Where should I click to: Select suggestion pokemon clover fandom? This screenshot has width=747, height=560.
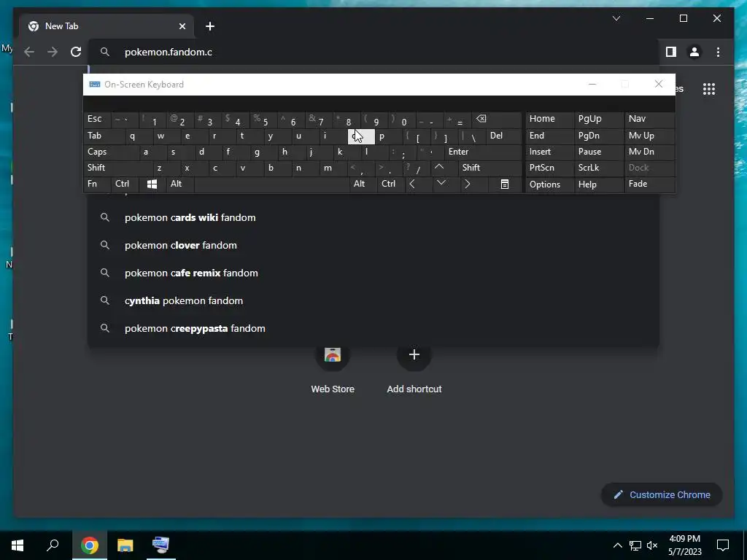pos(373,245)
